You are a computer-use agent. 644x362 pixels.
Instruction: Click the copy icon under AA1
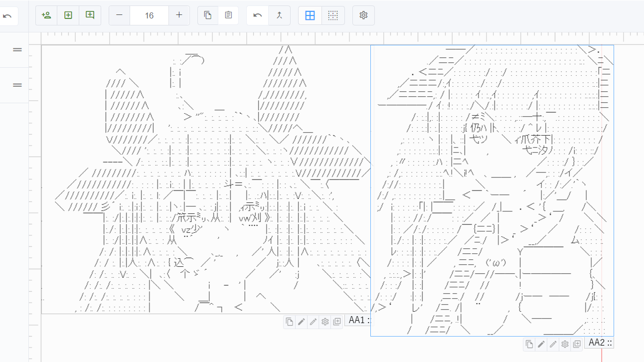coord(290,322)
